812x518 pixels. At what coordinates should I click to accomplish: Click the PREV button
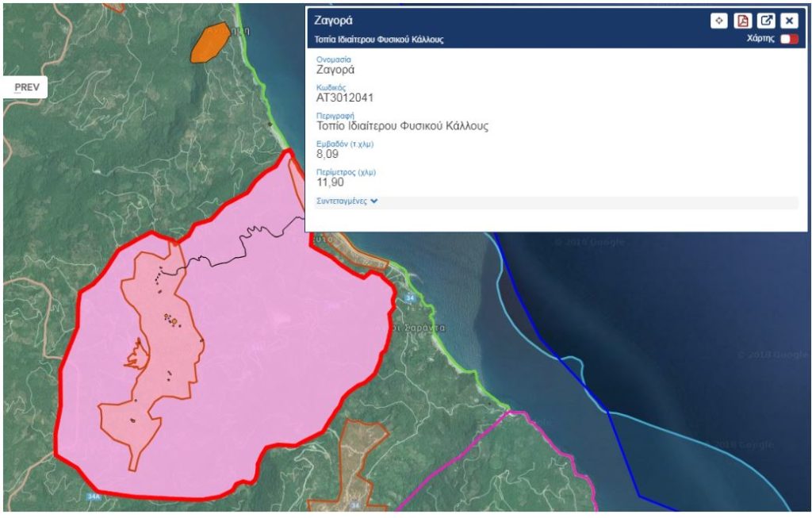click(26, 86)
